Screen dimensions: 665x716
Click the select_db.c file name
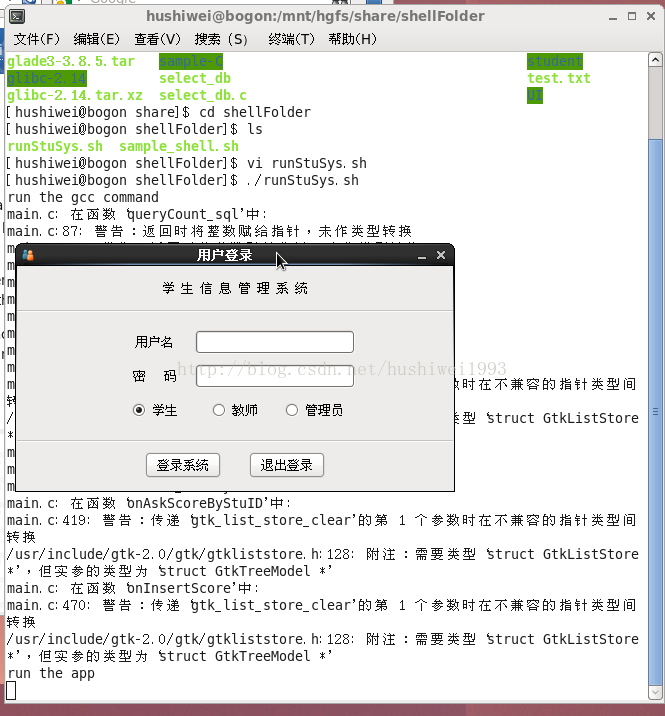coord(203,95)
